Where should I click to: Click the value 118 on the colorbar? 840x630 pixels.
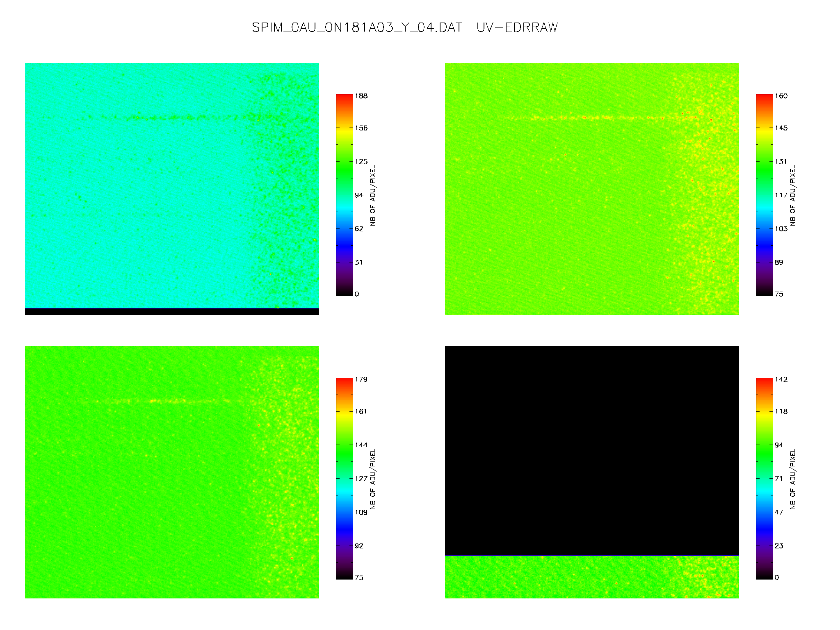[781, 411]
